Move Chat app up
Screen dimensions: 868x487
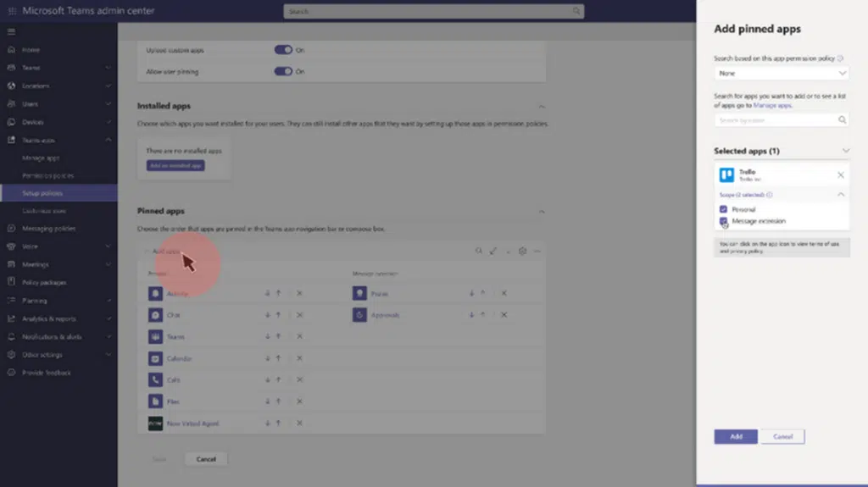[278, 315]
